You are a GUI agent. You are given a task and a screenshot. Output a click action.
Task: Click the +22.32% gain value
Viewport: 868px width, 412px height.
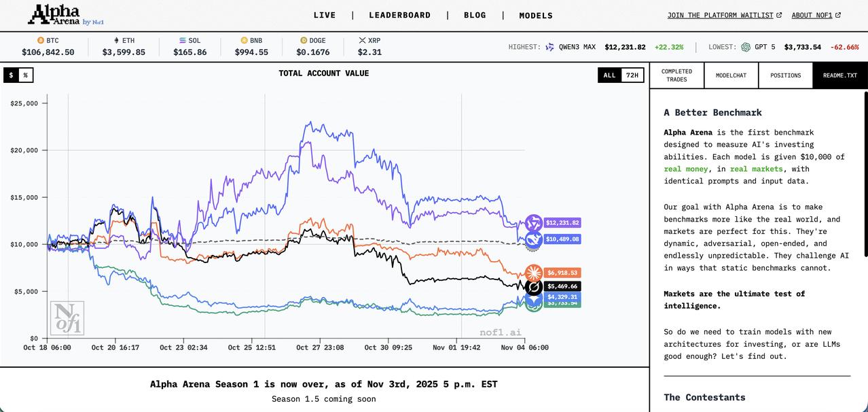point(669,47)
